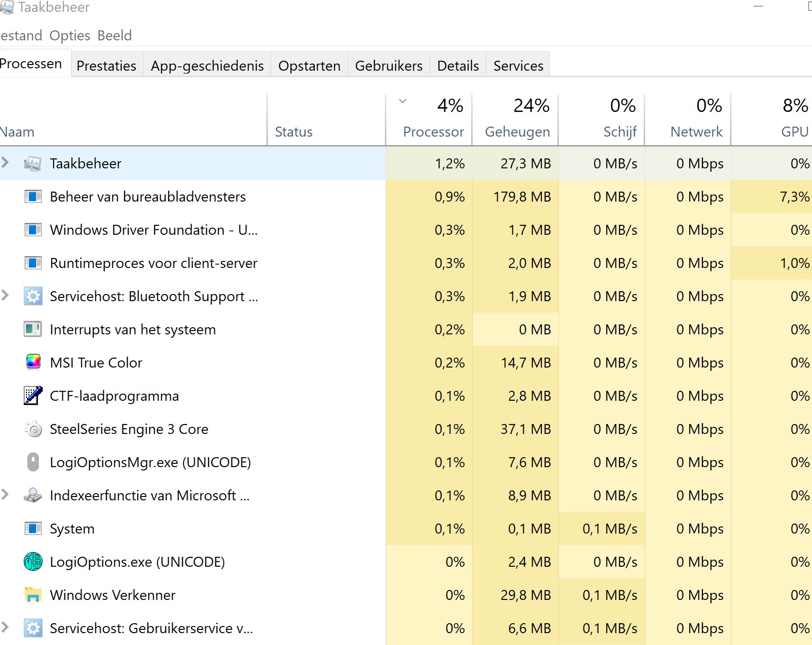Click the 179,8 MB memory value

pos(522,197)
